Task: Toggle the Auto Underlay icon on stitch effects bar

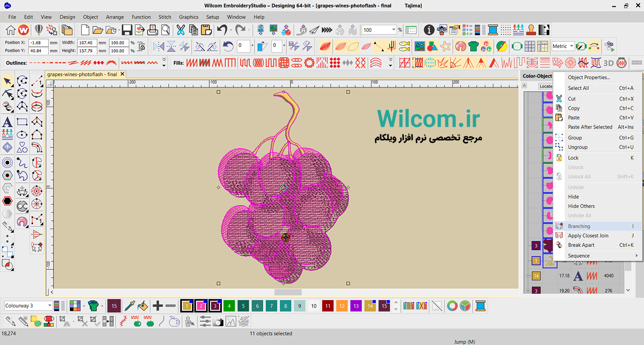Action: click(405, 63)
